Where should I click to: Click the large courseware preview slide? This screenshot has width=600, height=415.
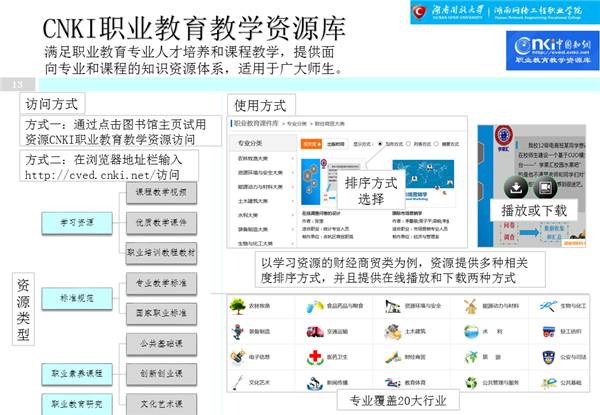coord(532,186)
